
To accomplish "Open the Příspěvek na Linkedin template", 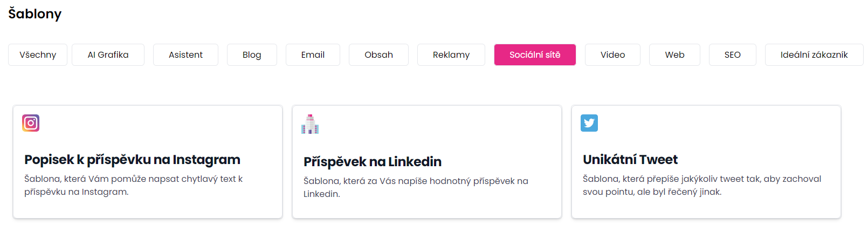I will [x=373, y=162].
